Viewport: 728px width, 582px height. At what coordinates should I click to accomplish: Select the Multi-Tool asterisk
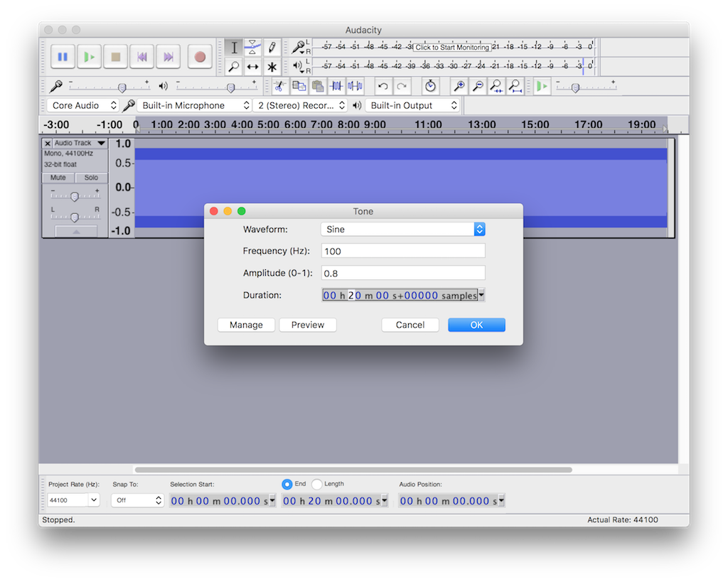coord(272,67)
